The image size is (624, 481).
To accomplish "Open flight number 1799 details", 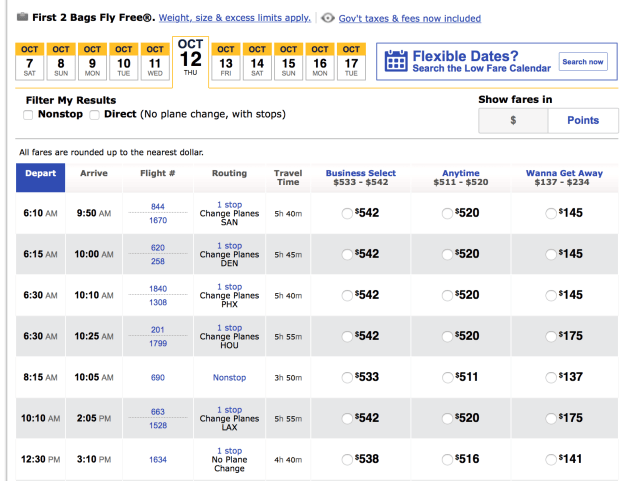I will click(x=158, y=343).
